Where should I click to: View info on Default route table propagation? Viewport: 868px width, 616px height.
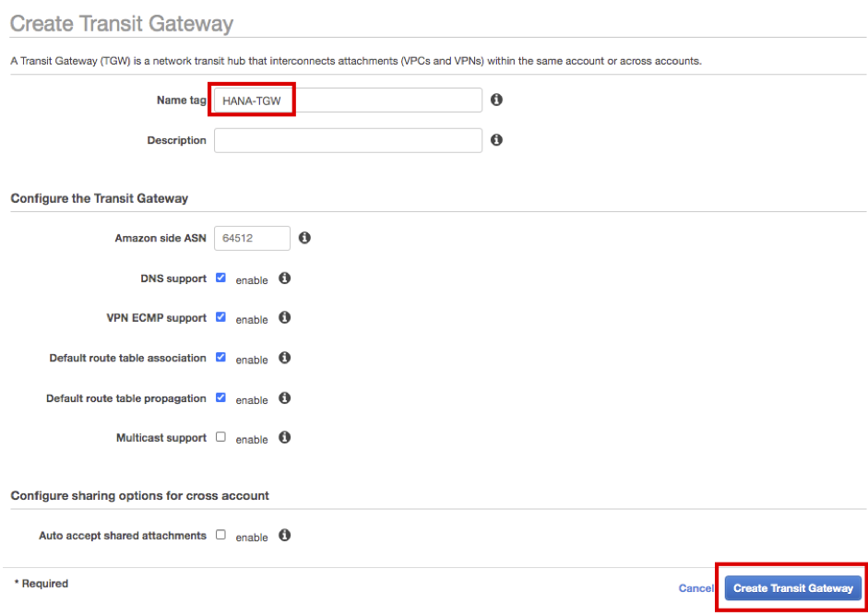[x=285, y=398]
